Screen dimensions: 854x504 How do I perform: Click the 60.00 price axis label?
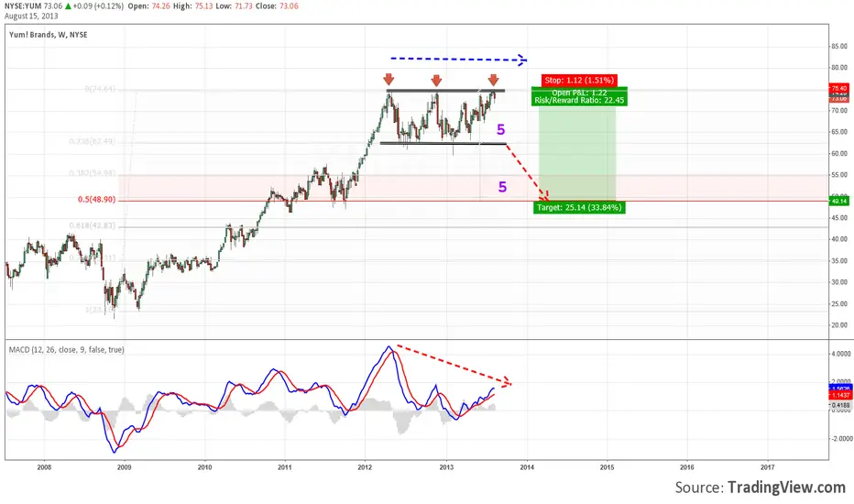pos(839,154)
